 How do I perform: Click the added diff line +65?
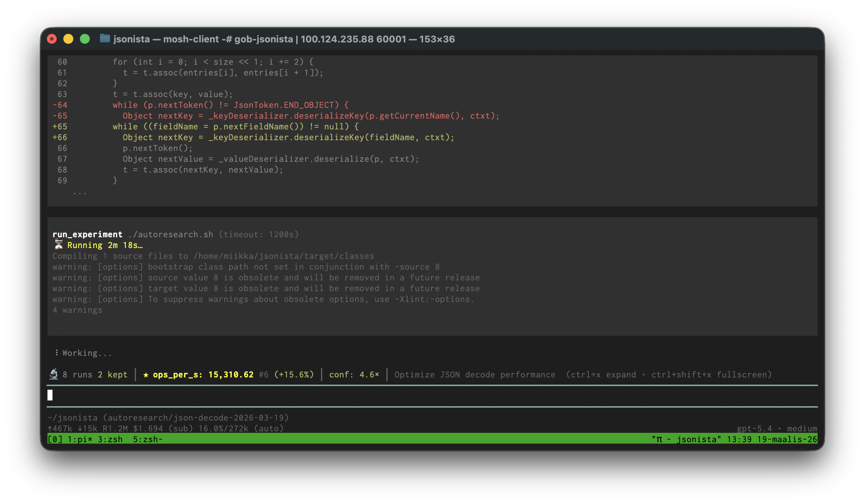tap(235, 127)
